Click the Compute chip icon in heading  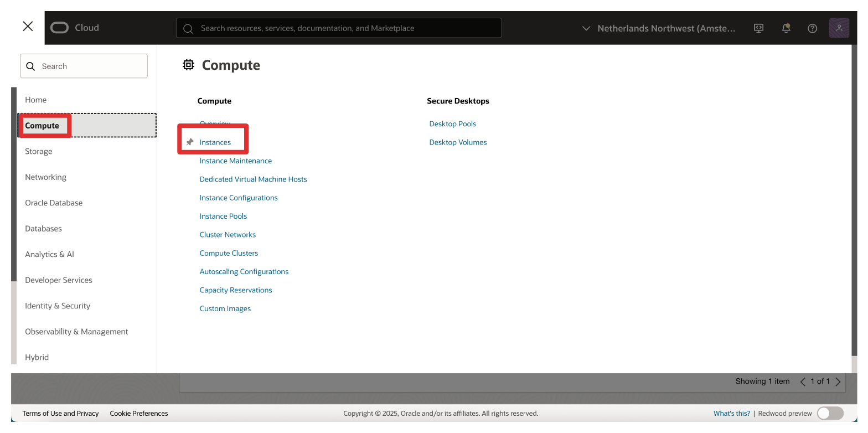click(x=189, y=65)
